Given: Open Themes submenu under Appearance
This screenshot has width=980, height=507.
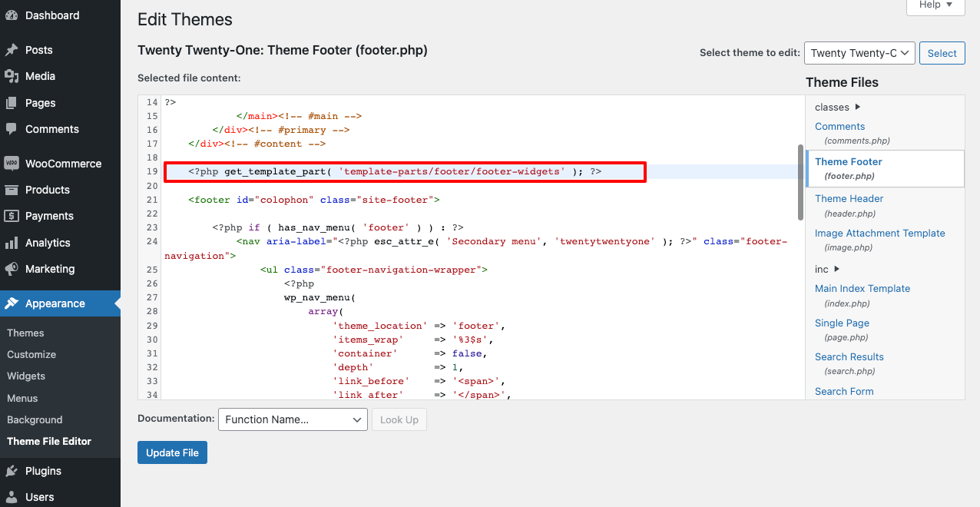Looking at the screenshot, I should pyautogui.click(x=25, y=333).
